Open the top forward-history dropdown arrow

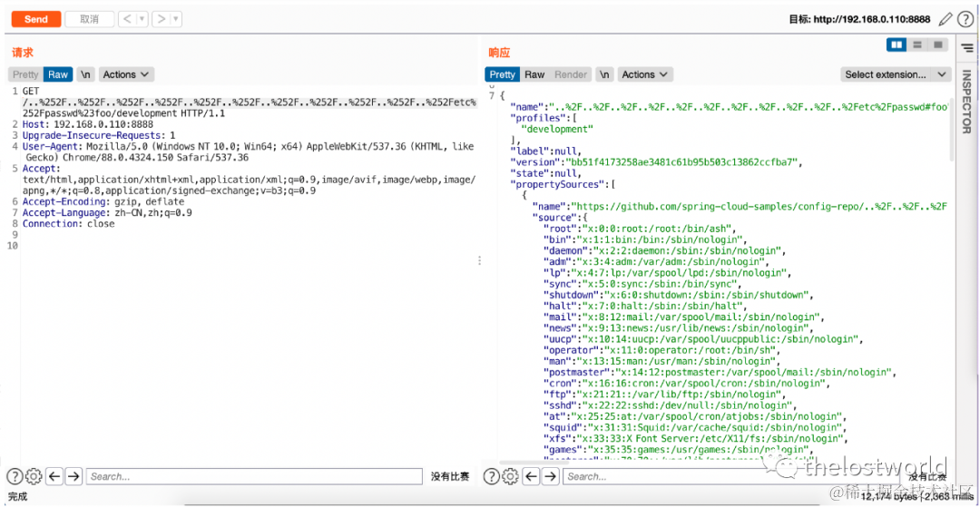(177, 19)
